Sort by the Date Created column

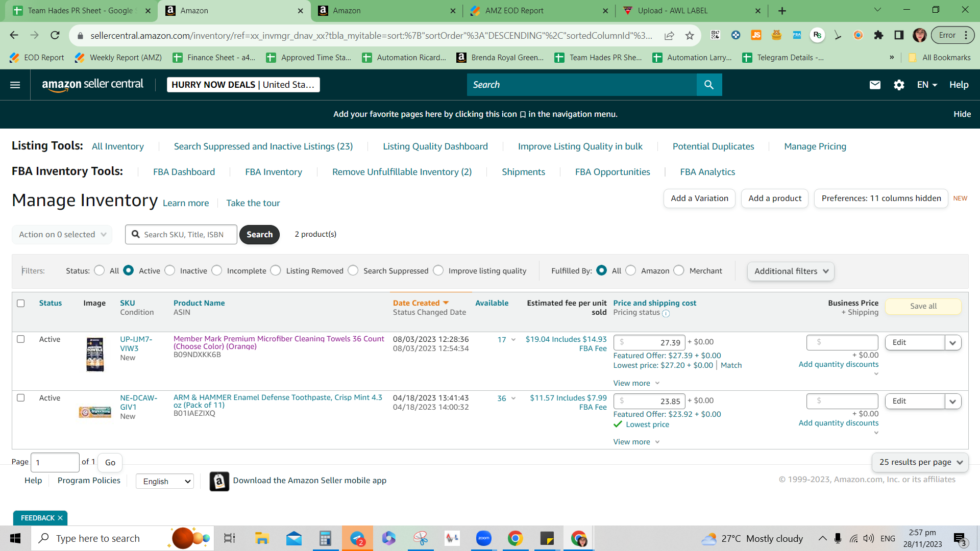click(421, 303)
